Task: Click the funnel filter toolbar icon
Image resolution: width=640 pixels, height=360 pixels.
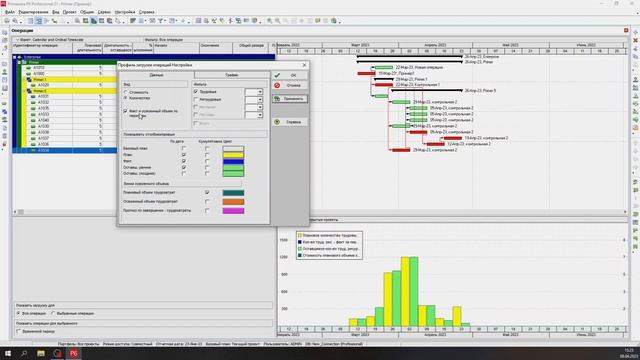Action: tap(161, 21)
